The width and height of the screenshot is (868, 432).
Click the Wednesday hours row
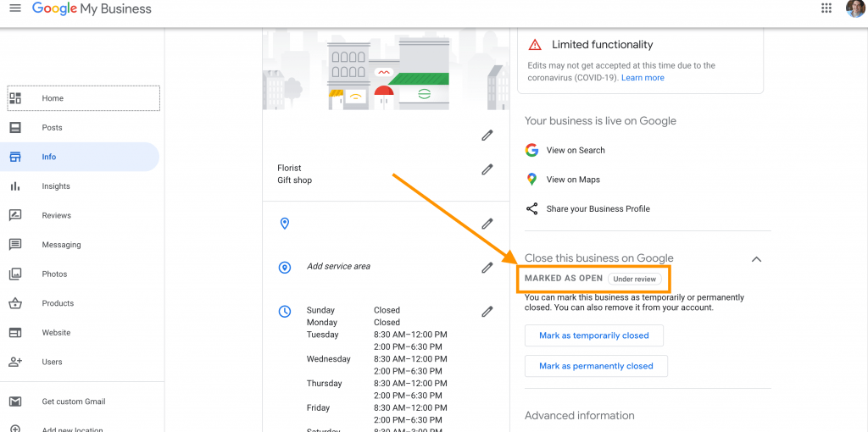pos(377,364)
